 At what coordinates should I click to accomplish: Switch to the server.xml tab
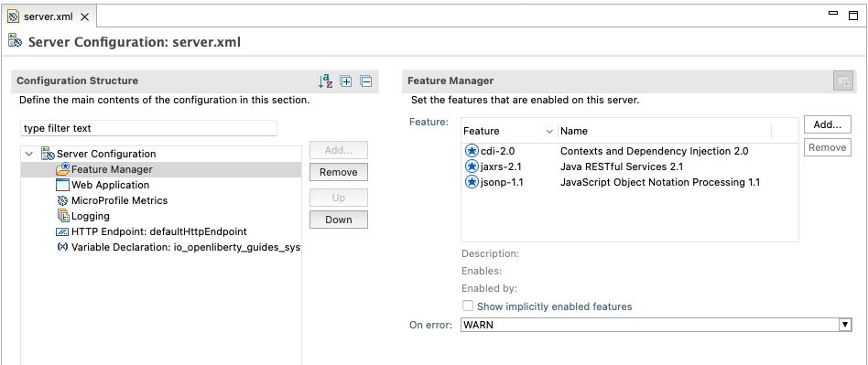coord(49,16)
